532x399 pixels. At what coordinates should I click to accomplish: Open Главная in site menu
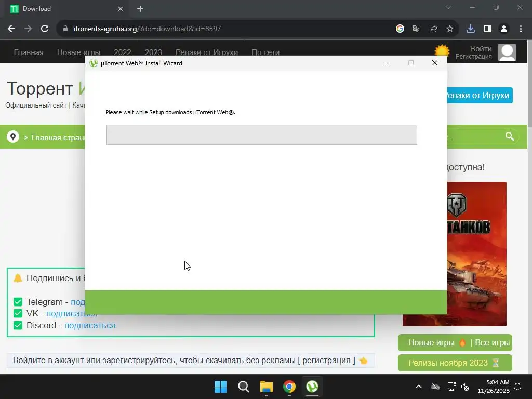[x=29, y=52]
